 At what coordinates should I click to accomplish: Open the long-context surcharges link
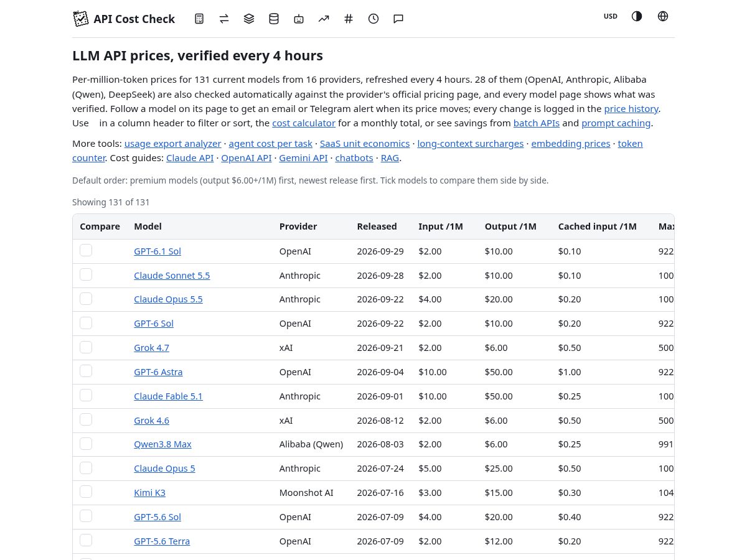471,144
